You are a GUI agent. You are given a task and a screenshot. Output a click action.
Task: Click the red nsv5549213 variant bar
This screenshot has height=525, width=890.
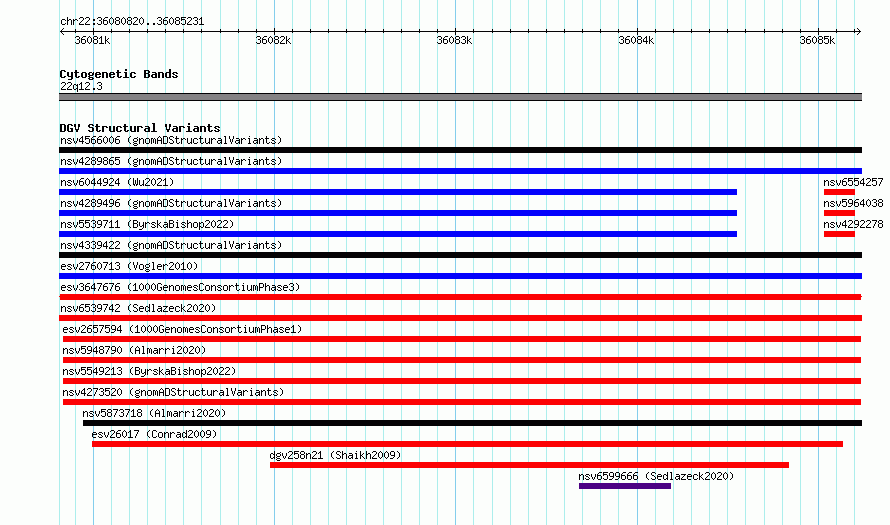[462, 381]
